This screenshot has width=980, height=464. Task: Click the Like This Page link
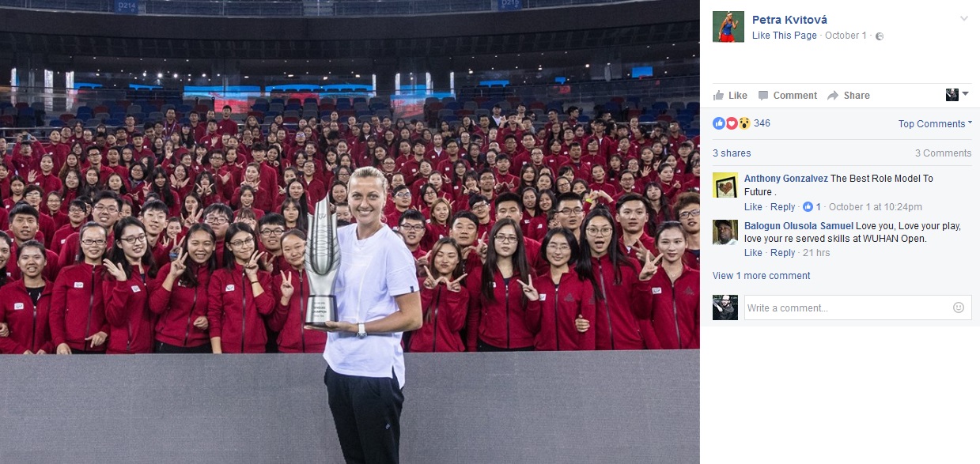coord(785,36)
